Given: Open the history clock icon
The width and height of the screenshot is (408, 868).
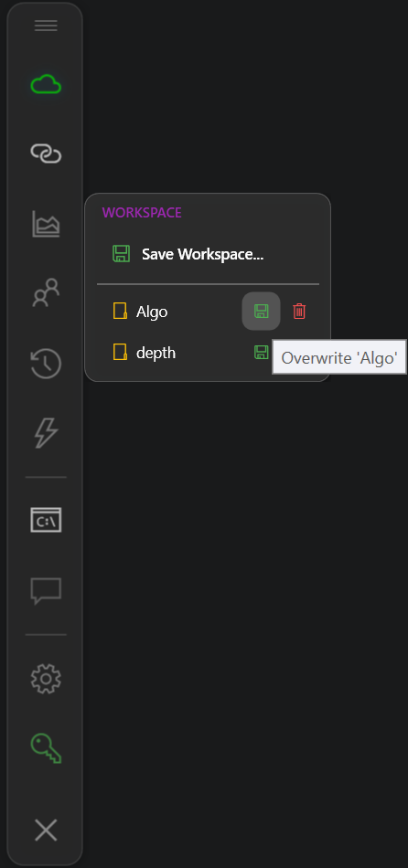Looking at the screenshot, I should coord(46,364).
